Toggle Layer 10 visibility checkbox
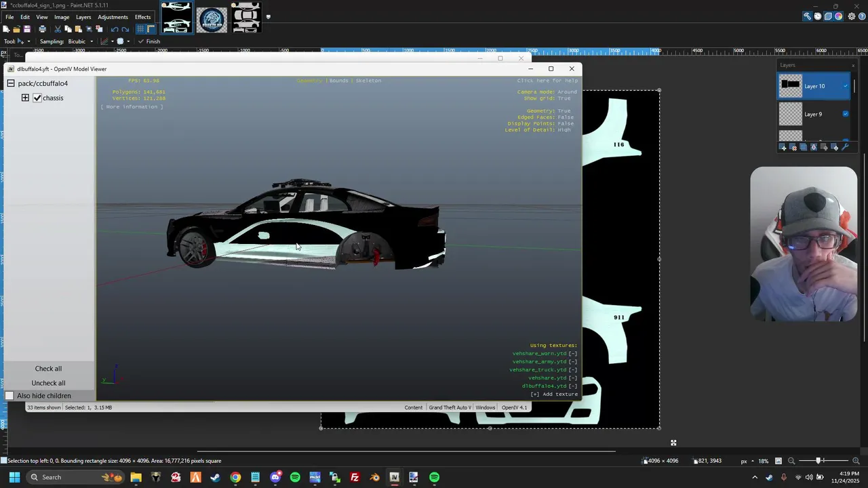 (846, 86)
